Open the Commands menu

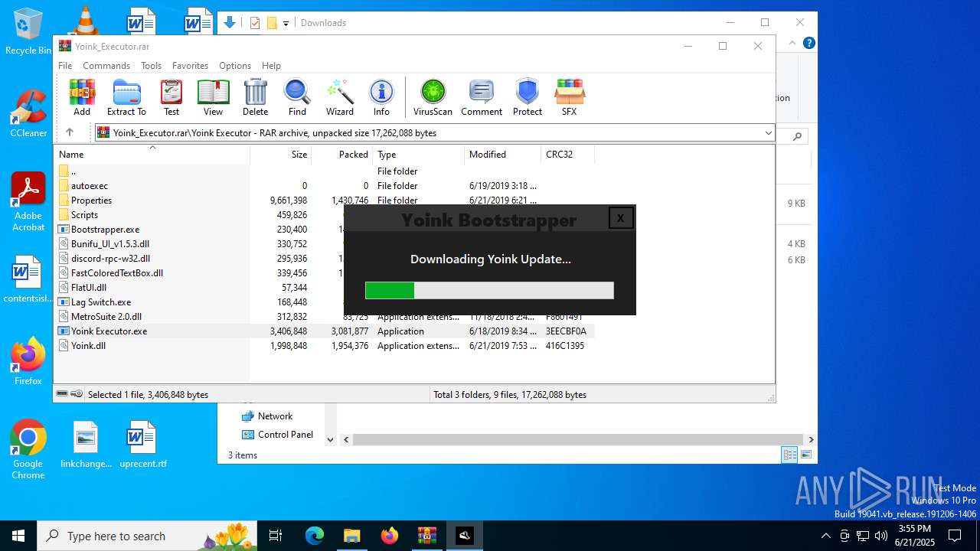[x=106, y=66]
